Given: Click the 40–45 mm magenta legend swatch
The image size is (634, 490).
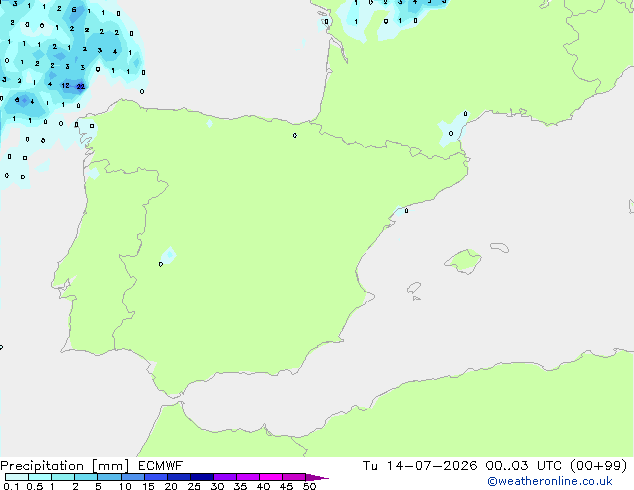Looking at the screenshot, I should pyautogui.click(x=271, y=477).
